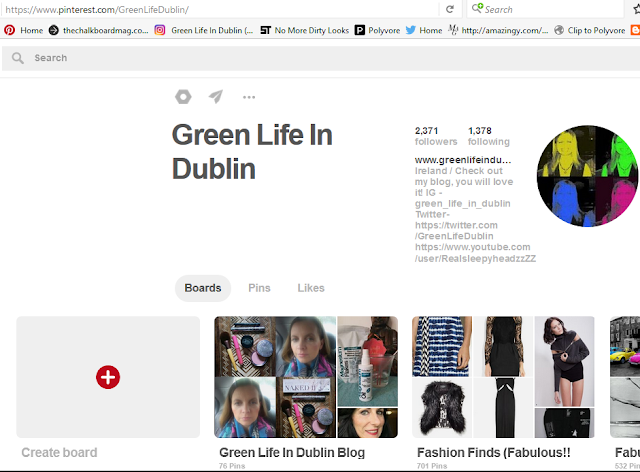Click the browser address bar URL
The width and height of the screenshot is (640, 472).
(x=97, y=9)
